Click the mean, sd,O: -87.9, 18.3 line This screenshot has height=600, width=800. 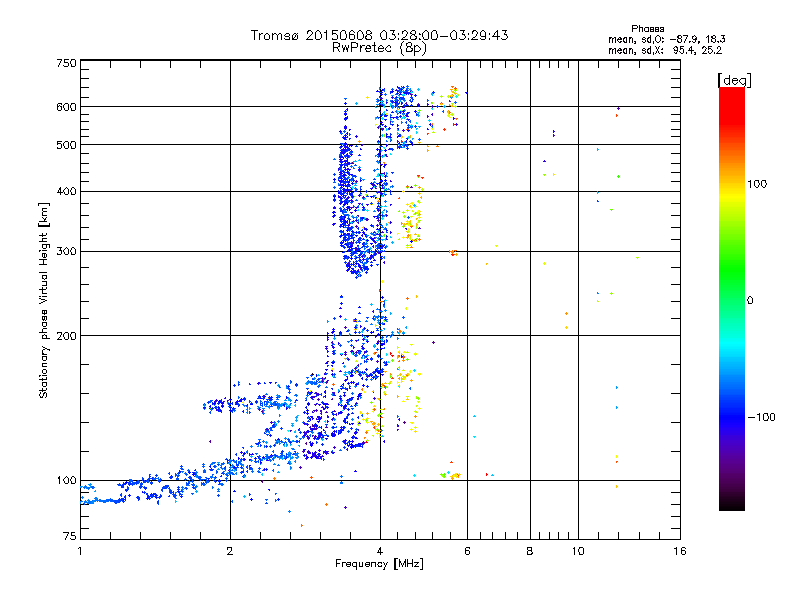click(x=666, y=39)
